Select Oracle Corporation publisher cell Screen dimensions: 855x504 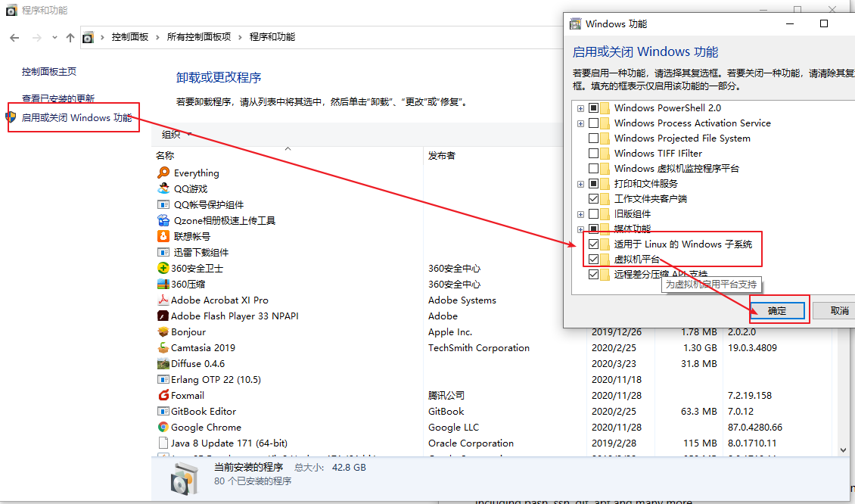tap(471, 443)
